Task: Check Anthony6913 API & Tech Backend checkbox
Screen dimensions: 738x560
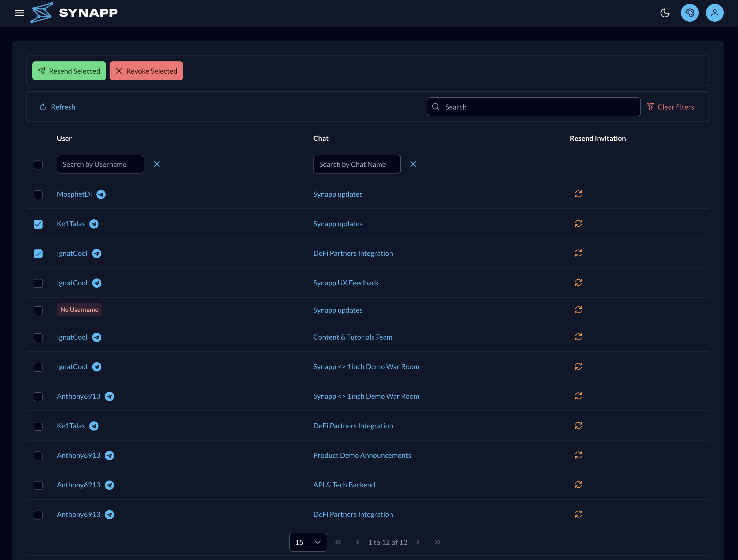Action: (x=38, y=485)
